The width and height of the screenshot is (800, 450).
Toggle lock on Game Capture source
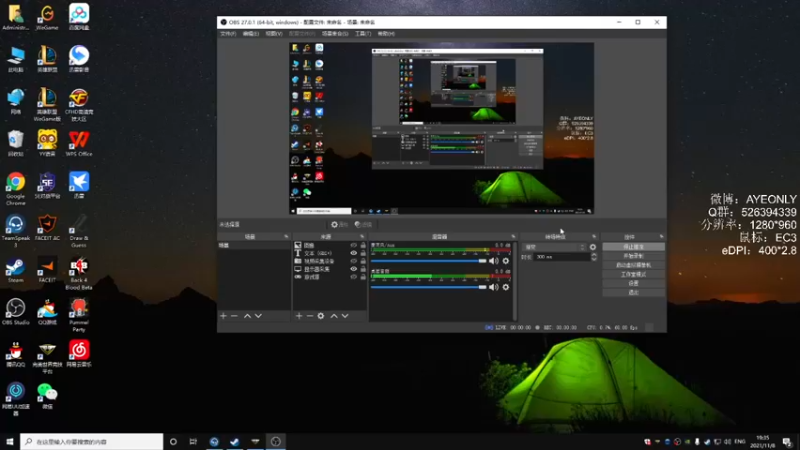(x=363, y=277)
